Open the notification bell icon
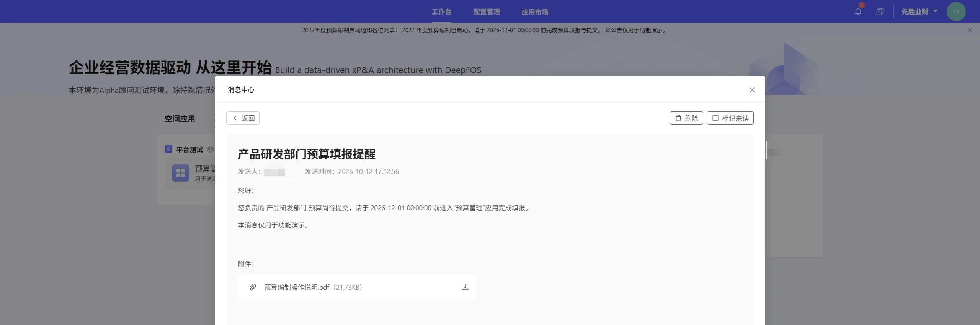Viewport: 980px width, 325px height. [x=858, y=11]
